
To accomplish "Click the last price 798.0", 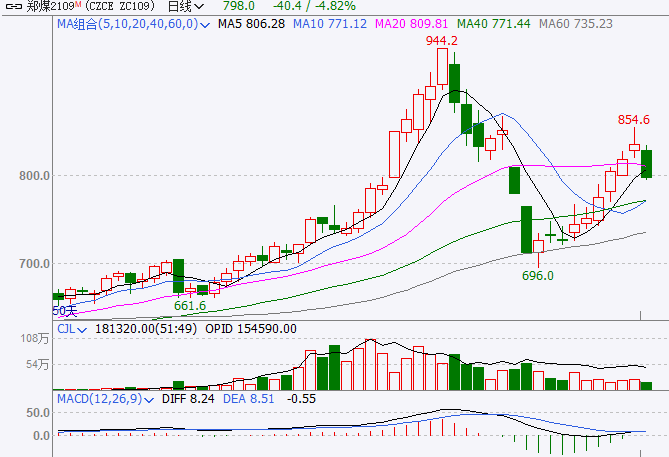I will click(x=239, y=6).
